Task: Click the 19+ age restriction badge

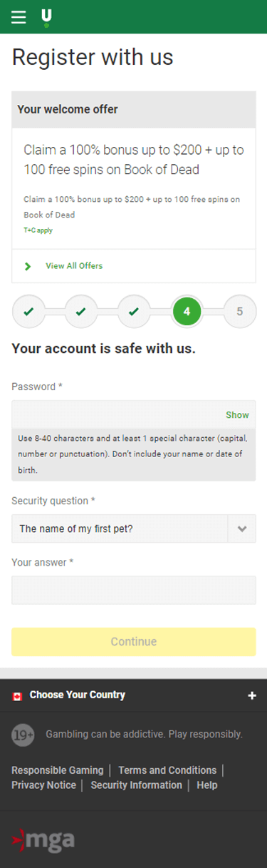Action: point(23,735)
